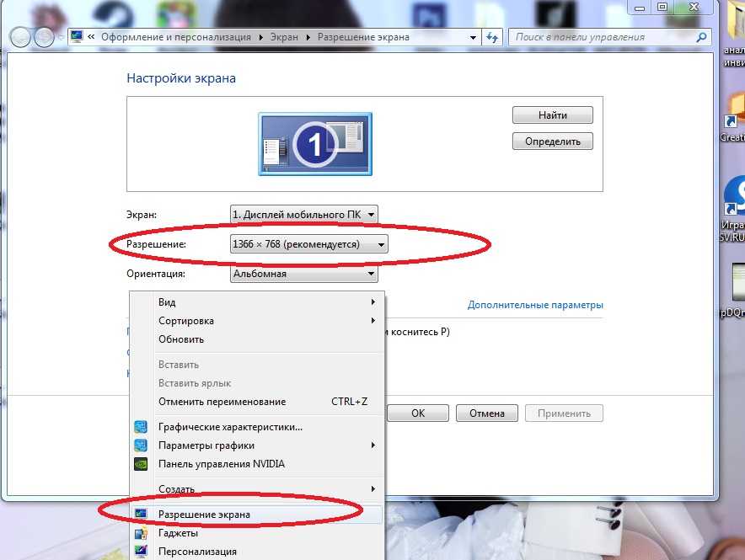Choose Обновить in context menu
Viewport: 745px width, 560px height.
coord(256,339)
